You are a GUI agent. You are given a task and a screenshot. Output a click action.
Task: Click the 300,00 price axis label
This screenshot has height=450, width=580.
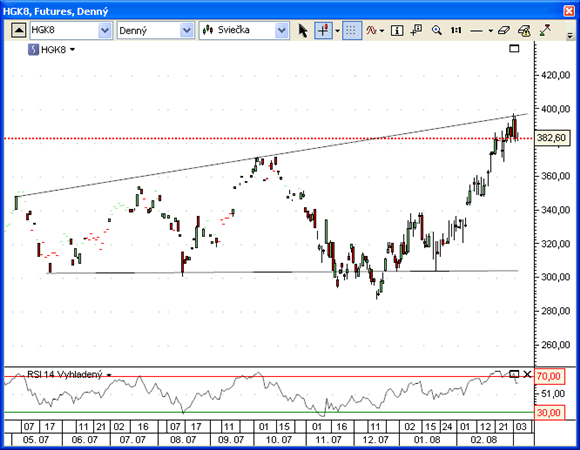[555, 277]
